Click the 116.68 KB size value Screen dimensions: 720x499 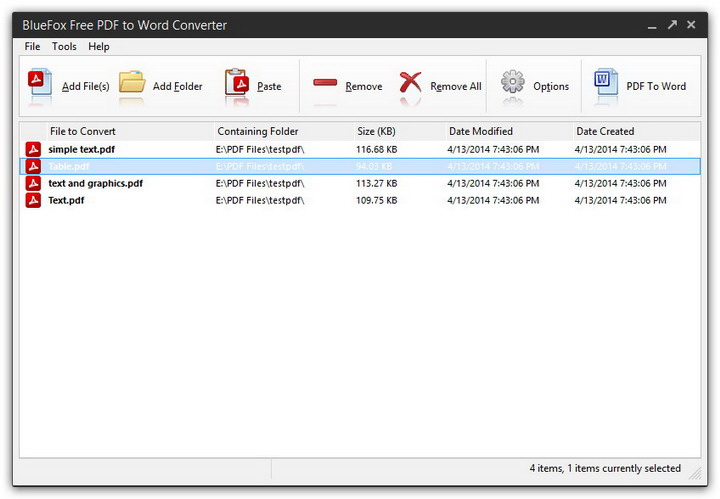tap(377, 149)
